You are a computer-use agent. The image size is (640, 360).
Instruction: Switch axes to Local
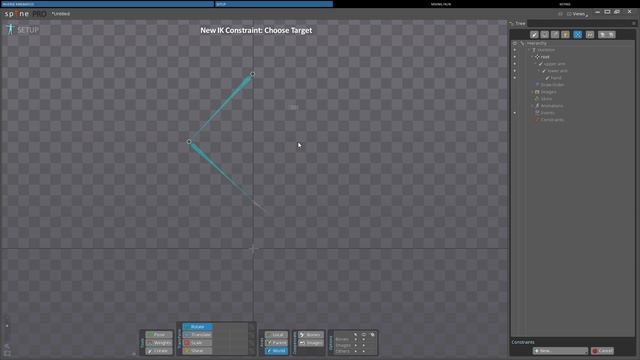276,335
